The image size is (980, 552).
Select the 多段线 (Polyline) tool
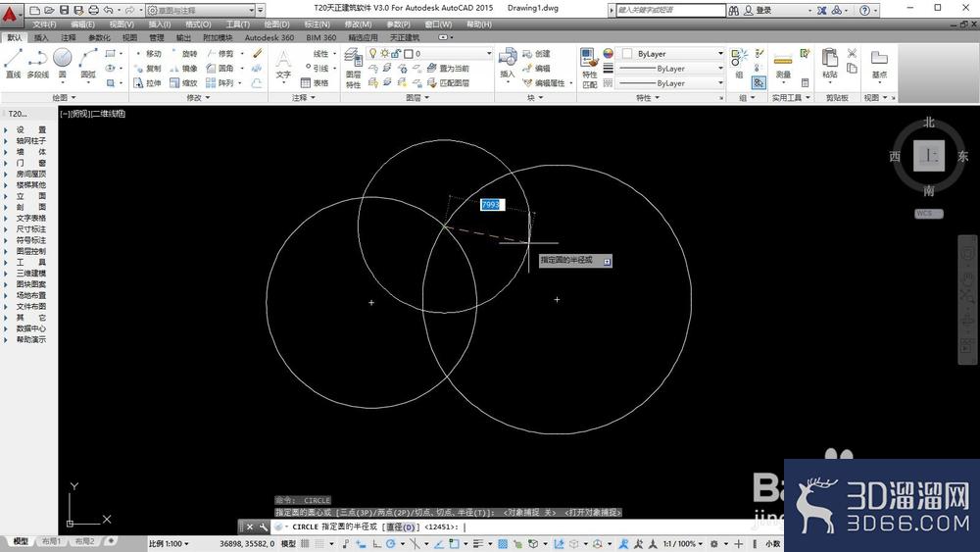point(37,63)
